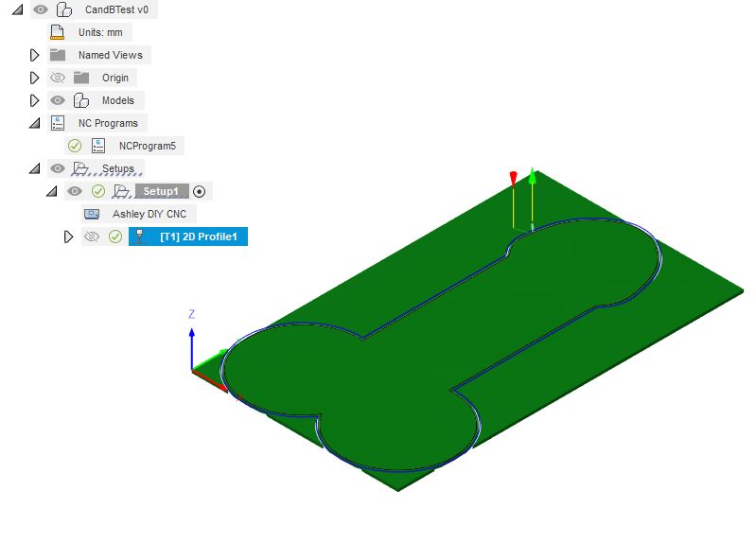This screenshot has height=543, width=756.
Task: Select the Models label
Action: point(118,100)
